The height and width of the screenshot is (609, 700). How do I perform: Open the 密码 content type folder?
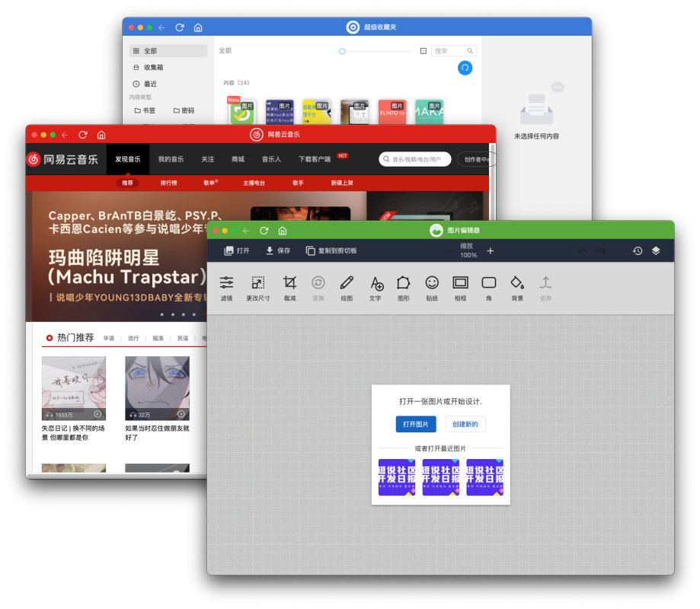tap(184, 110)
